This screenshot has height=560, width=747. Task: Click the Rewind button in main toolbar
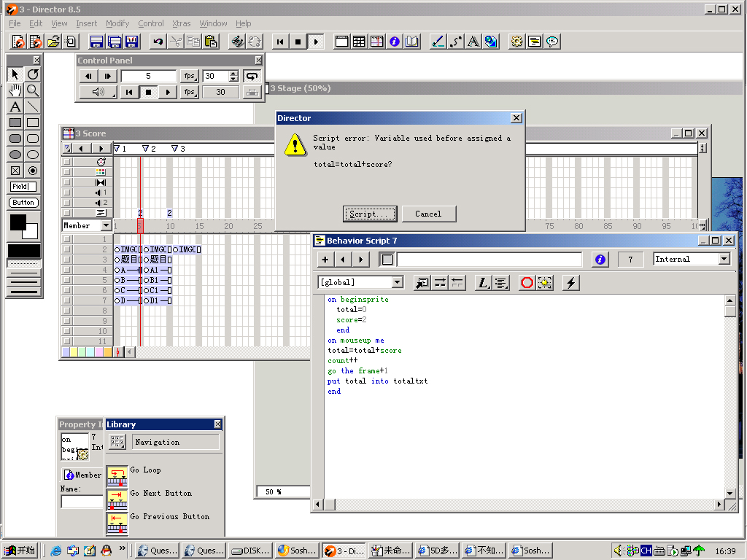[280, 42]
